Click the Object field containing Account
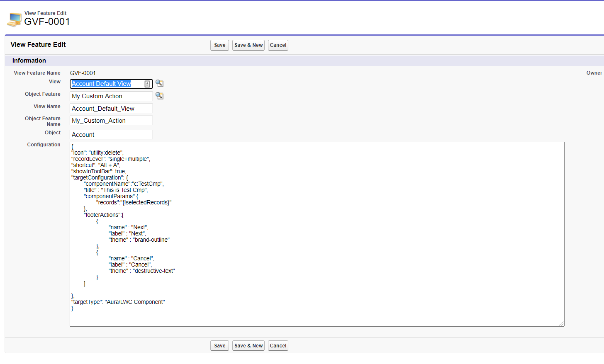 point(111,135)
